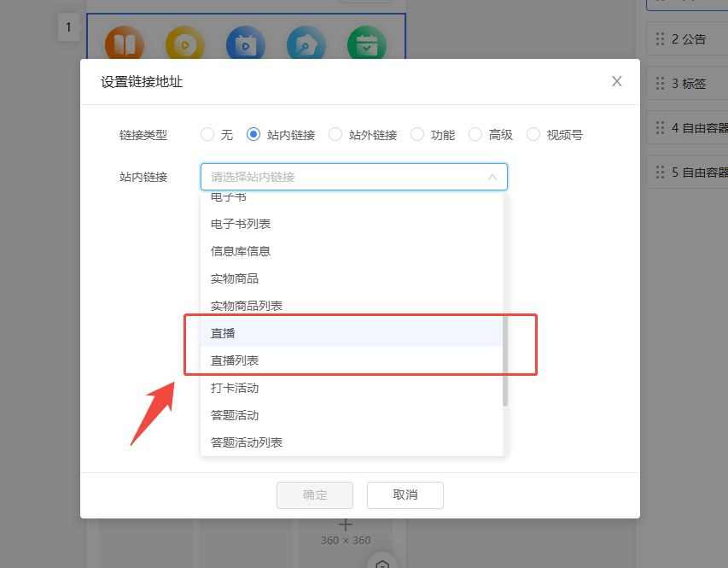Click the plus icon above 360 × 360
728x568 pixels.
(x=346, y=524)
